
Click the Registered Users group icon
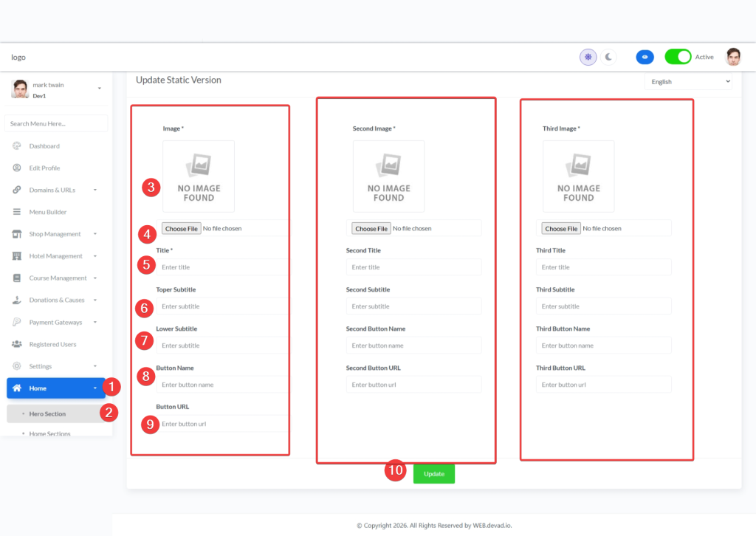point(16,345)
